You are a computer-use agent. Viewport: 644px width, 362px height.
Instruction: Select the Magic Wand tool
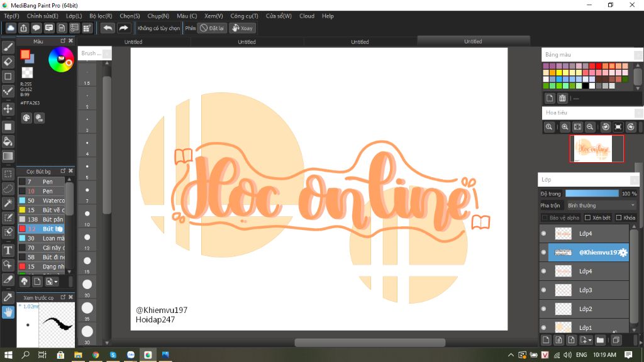pos(8,203)
